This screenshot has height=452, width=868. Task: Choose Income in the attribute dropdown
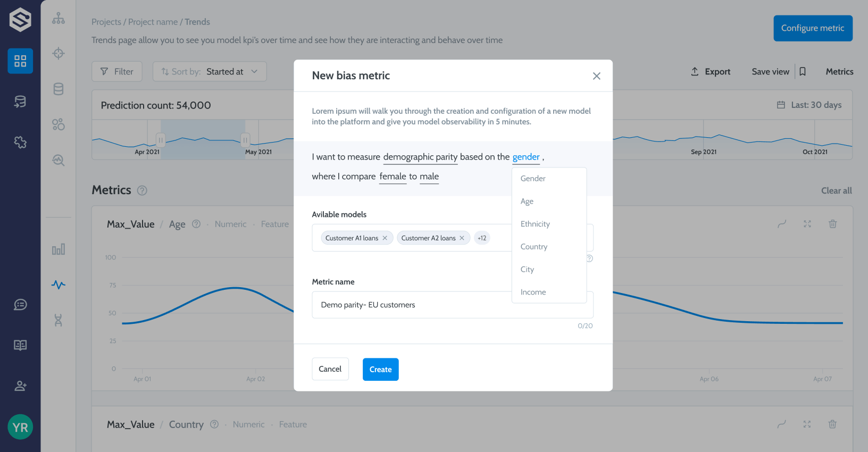pyautogui.click(x=533, y=292)
